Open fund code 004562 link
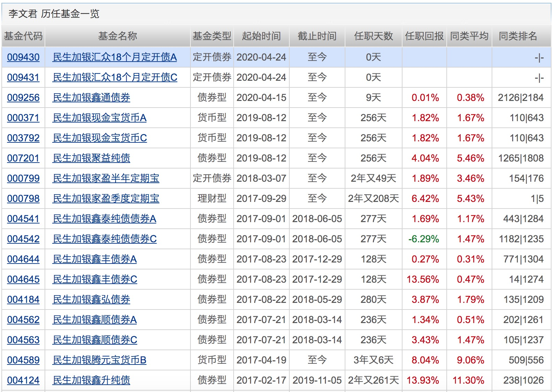 coord(23,320)
